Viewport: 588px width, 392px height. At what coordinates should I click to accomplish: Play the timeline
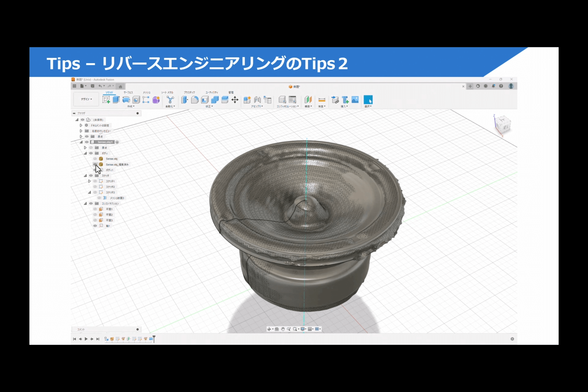[x=86, y=339]
